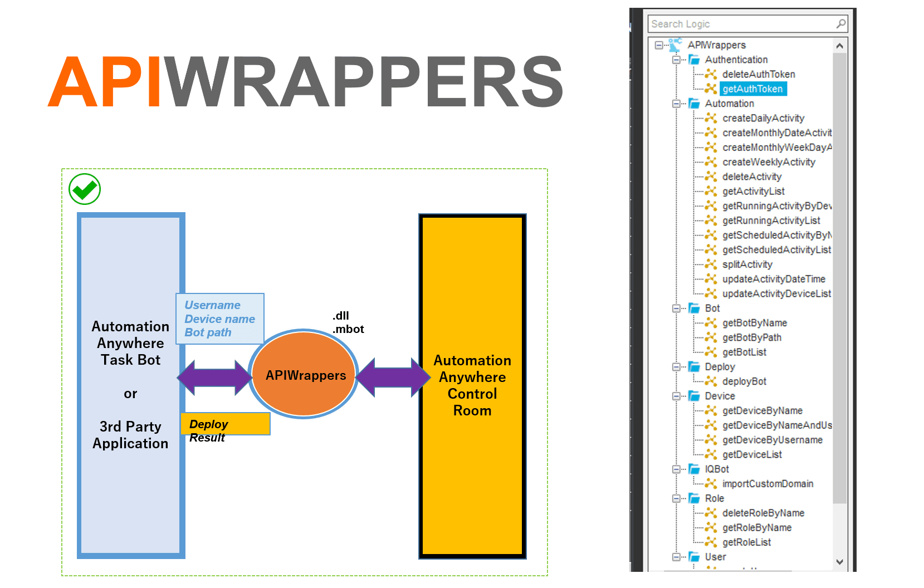Select the getRunningActivityByDev tree entry
The width and height of the screenshot is (924, 588).
pos(777,206)
